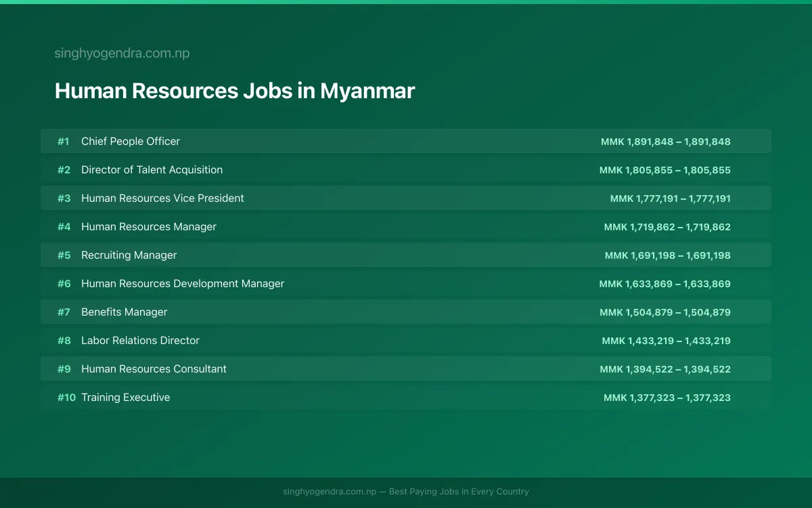Select the Human Resources Vice President title
This screenshot has width=812, height=508.
(x=162, y=198)
